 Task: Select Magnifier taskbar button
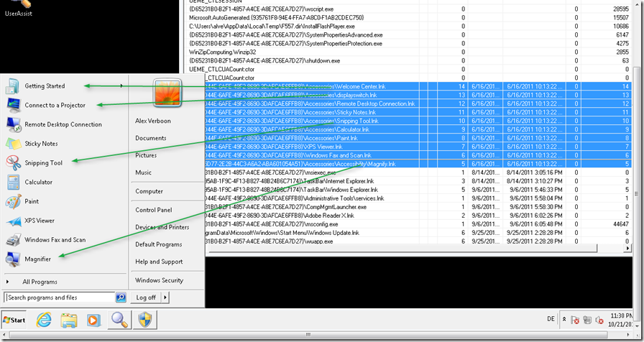[x=119, y=320]
